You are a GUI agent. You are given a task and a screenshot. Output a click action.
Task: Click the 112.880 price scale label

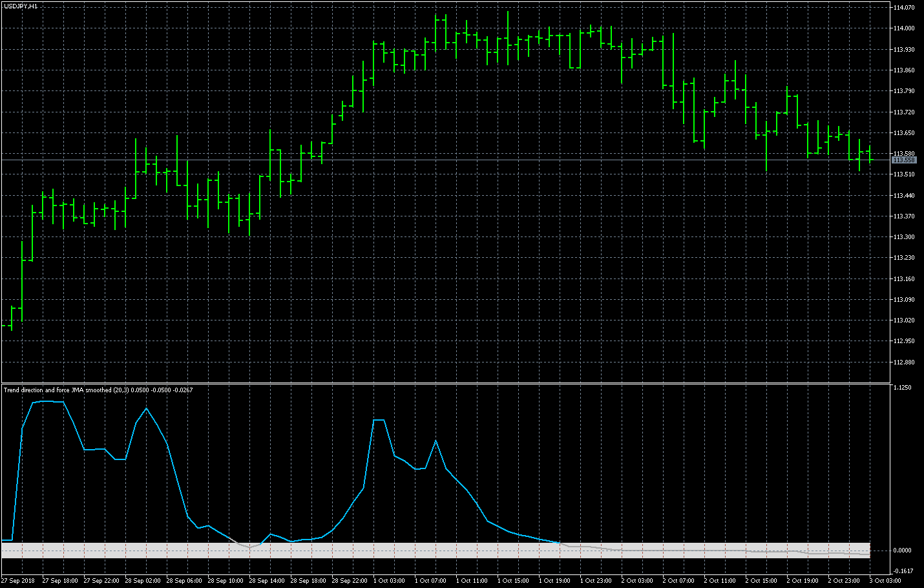(x=903, y=362)
